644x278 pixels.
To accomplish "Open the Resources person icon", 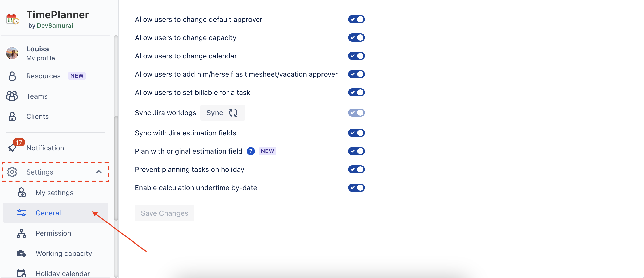I will point(12,76).
